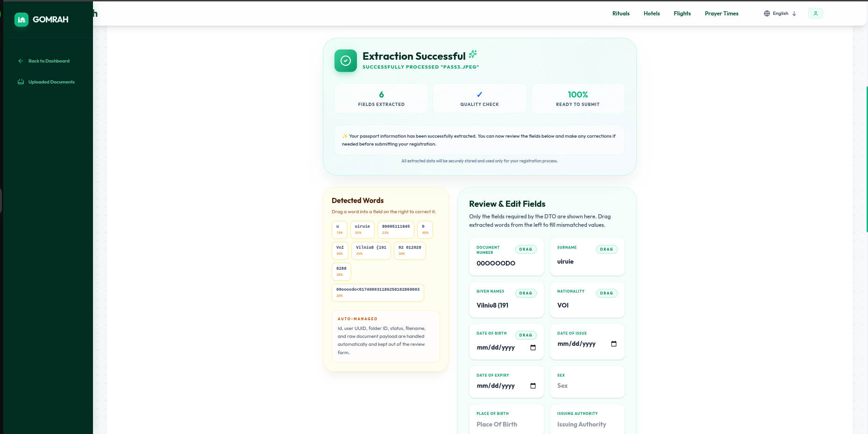This screenshot has height=434, width=868.
Task: Open the Prayer Times menu
Action: coord(721,14)
